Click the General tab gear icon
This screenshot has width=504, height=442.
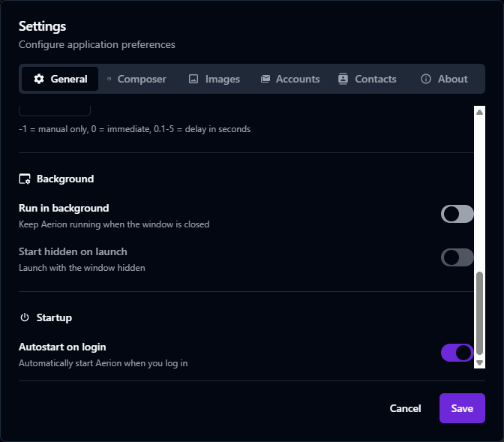click(x=39, y=79)
